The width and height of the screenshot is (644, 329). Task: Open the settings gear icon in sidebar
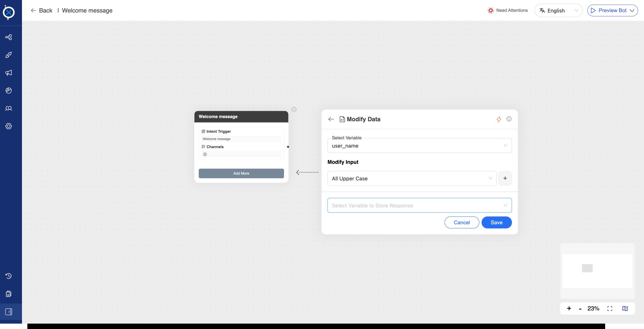(x=9, y=126)
